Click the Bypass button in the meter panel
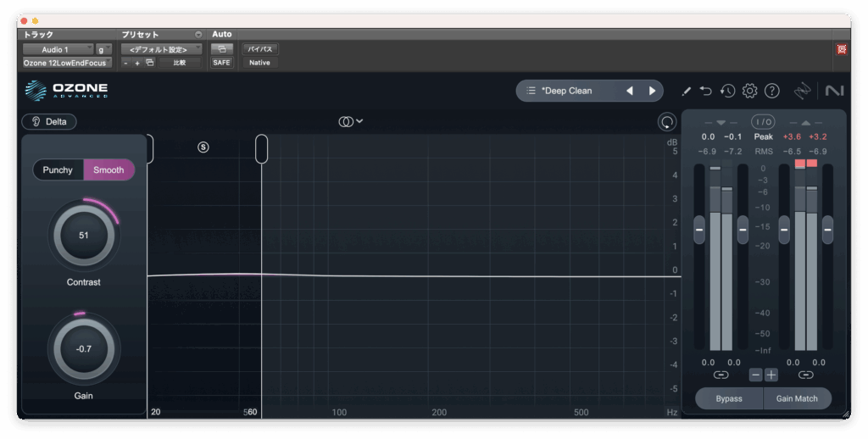 [728, 398]
